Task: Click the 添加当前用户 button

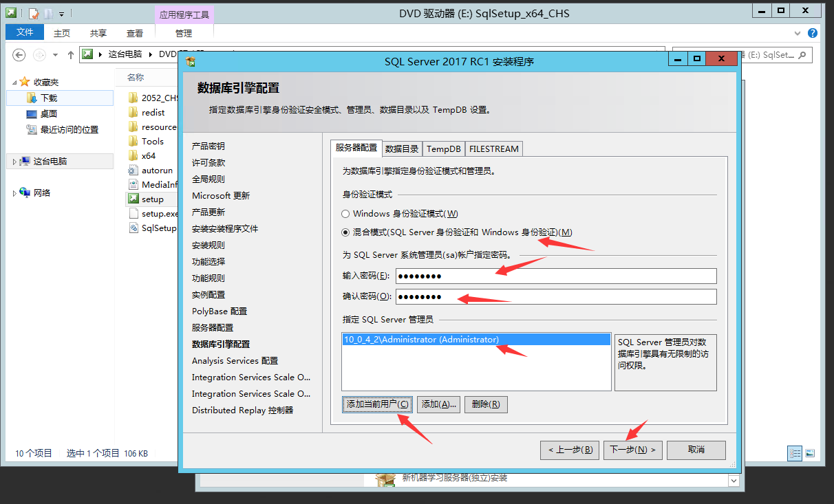Action: click(x=378, y=404)
